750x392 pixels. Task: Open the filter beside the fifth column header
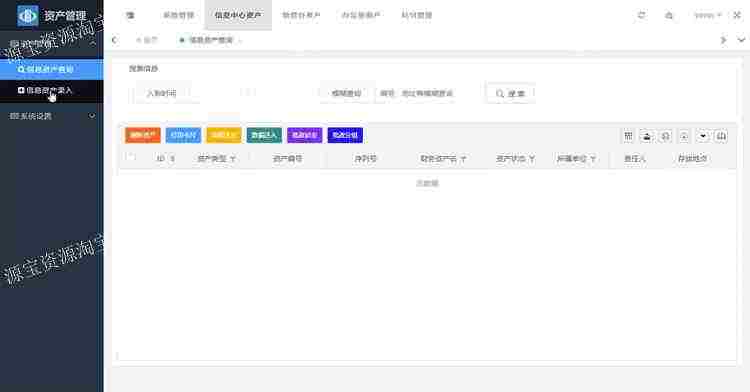pos(463,159)
